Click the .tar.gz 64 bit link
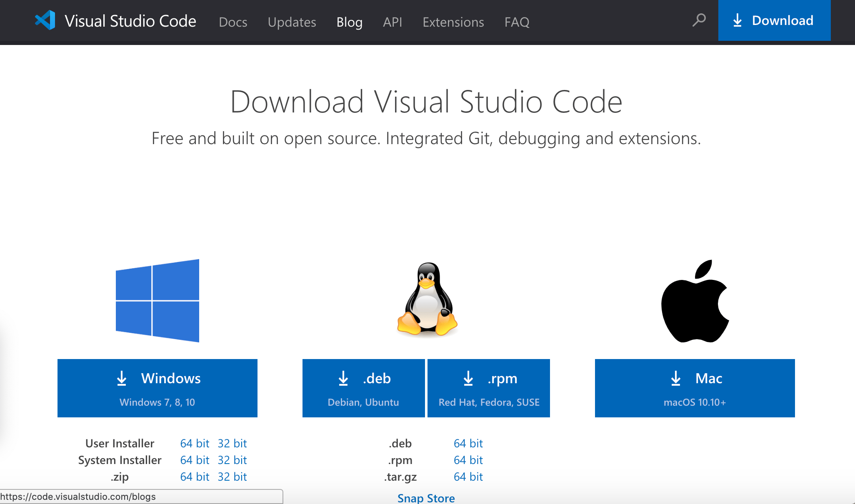The image size is (855, 504). tap(468, 477)
